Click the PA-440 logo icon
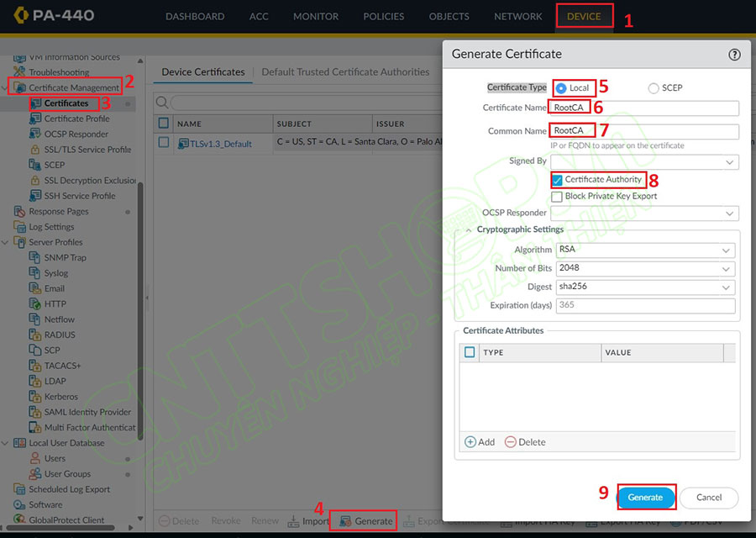The image size is (756, 538). pyautogui.click(x=21, y=15)
